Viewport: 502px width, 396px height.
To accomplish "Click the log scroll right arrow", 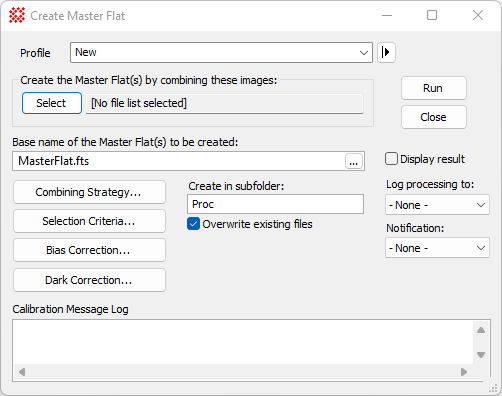I will 464,372.
